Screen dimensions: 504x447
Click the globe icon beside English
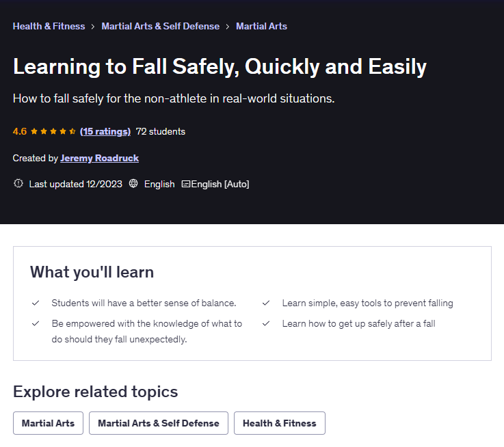pos(133,184)
